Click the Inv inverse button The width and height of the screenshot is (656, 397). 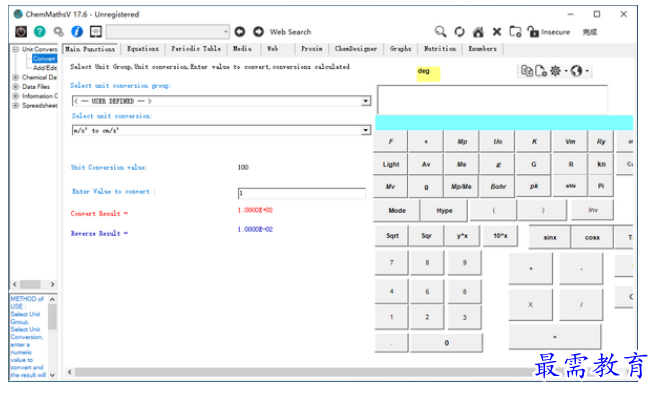click(x=593, y=210)
